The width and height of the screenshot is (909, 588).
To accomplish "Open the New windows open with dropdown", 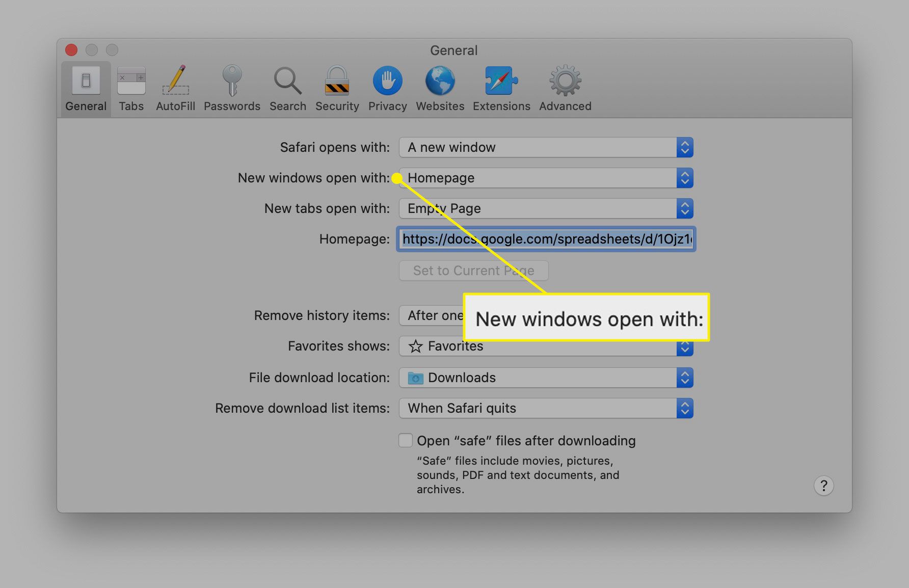I will [x=546, y=178].
